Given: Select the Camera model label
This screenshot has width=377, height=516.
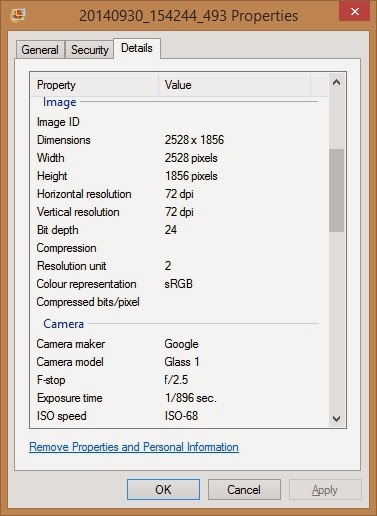Looking at the screenshot, I should 70,362.
